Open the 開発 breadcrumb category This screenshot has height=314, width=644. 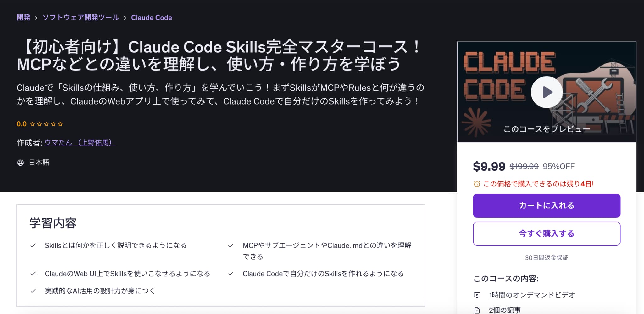pos(23,18)
